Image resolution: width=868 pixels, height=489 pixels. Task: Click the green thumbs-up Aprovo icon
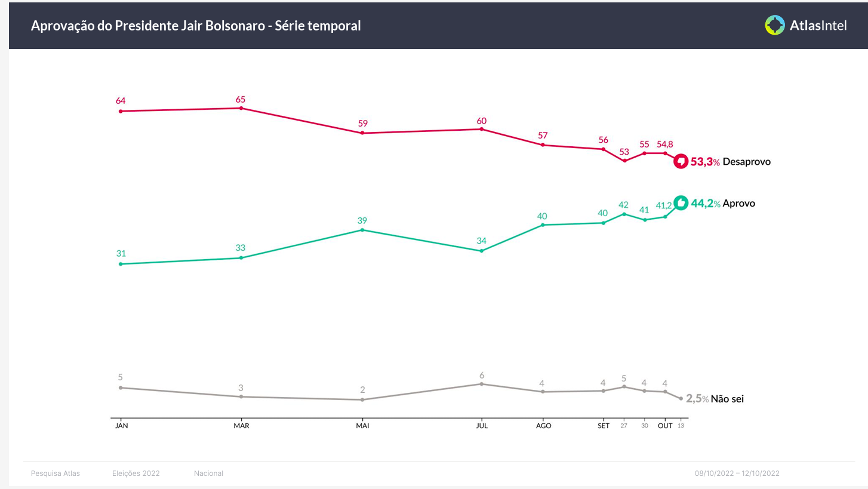(681, 203)
